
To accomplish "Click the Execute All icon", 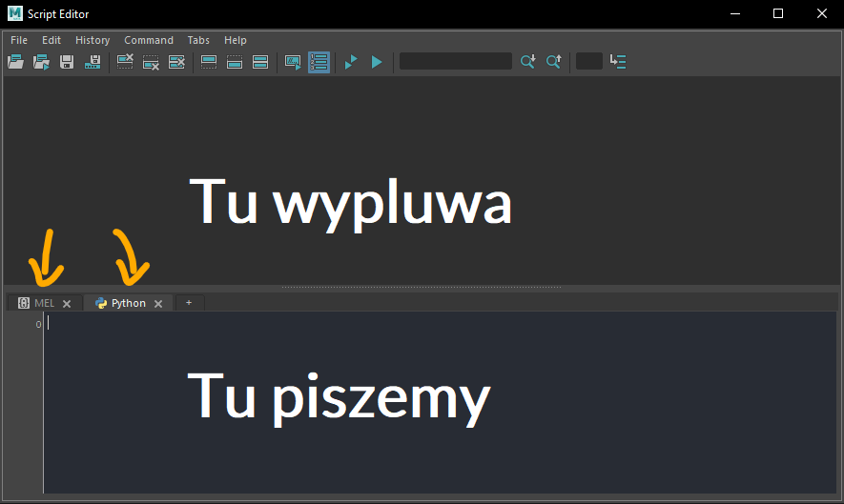I will point(351,62).
